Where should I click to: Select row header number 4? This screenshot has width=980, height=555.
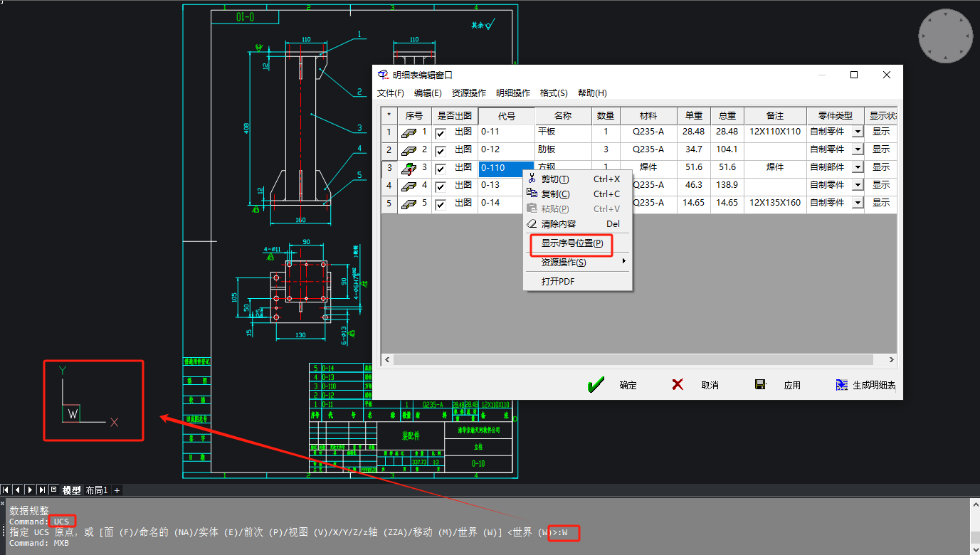click(389, 185)
